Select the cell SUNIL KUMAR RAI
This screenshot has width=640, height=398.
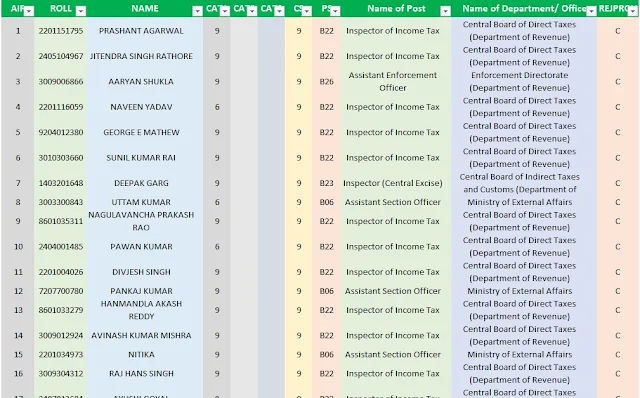(x=141, y=158)
